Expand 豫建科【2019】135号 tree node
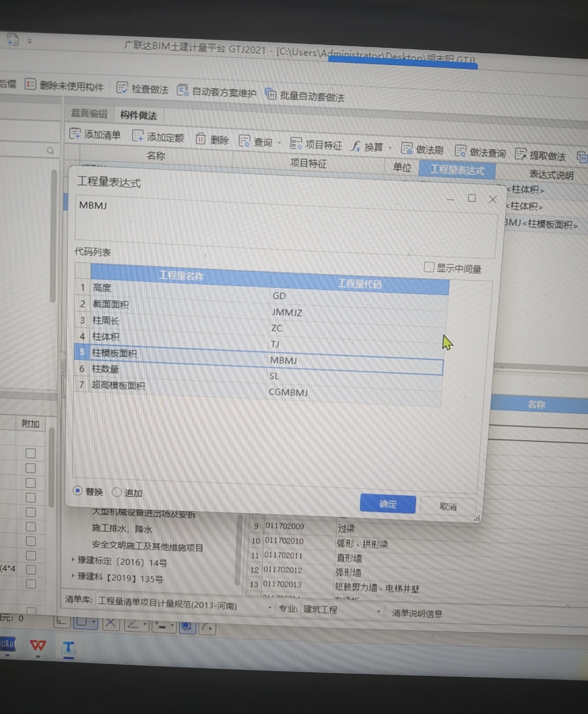The width and height of the screenshot is (588, 714). coord(73,575)
